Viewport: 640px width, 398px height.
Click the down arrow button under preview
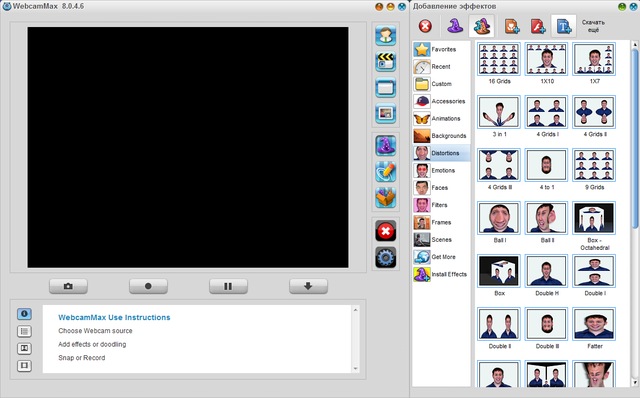pyautogui.click(x=308, y=286)
